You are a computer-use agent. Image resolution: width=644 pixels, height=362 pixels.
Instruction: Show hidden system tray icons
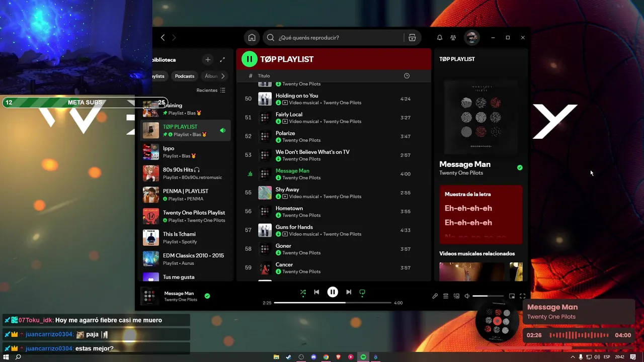coord(573,357)
